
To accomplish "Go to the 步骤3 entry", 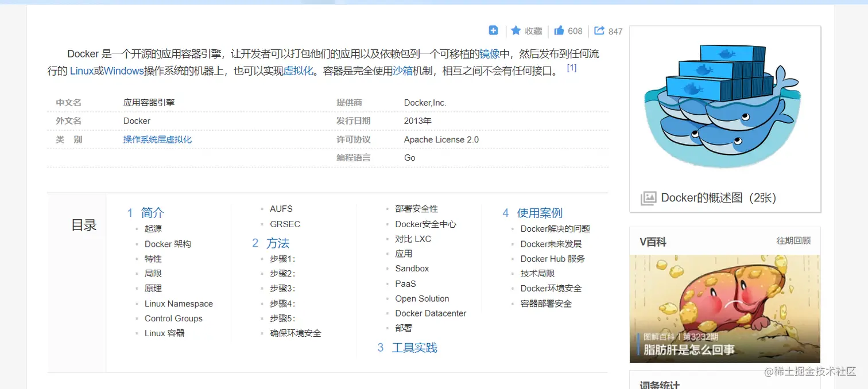I will [282, 289].
